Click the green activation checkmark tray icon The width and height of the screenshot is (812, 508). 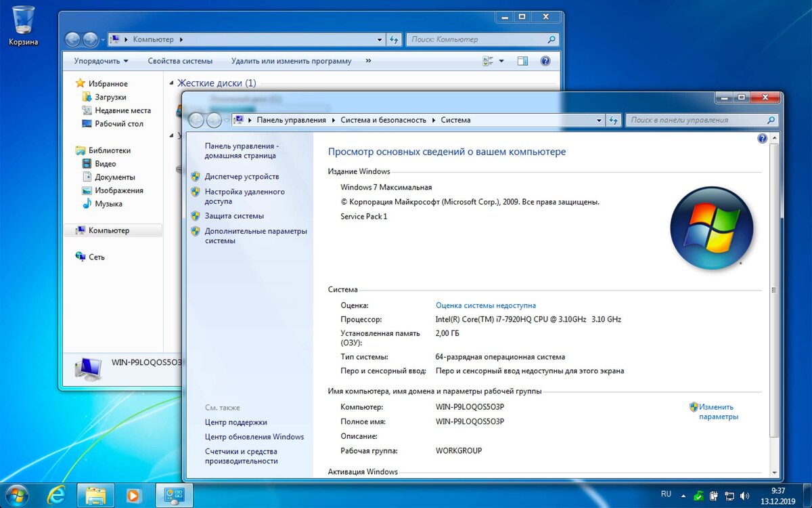[x=698, y=495]
